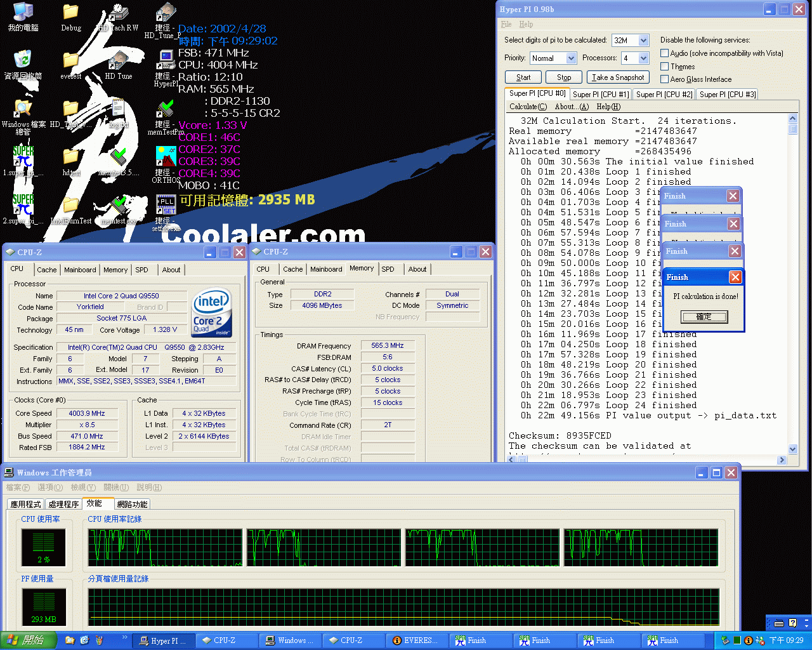Click the Hyper PI output vertical scrollbar

pyautogui.click(x=792, y=286)
